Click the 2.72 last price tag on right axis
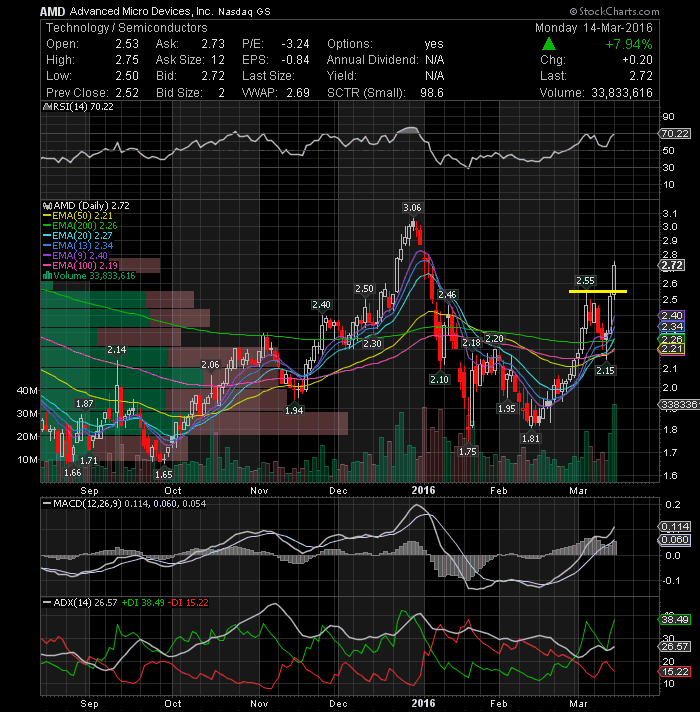The width and height of the screenshot is (700, 712). (x=672, y=265)
